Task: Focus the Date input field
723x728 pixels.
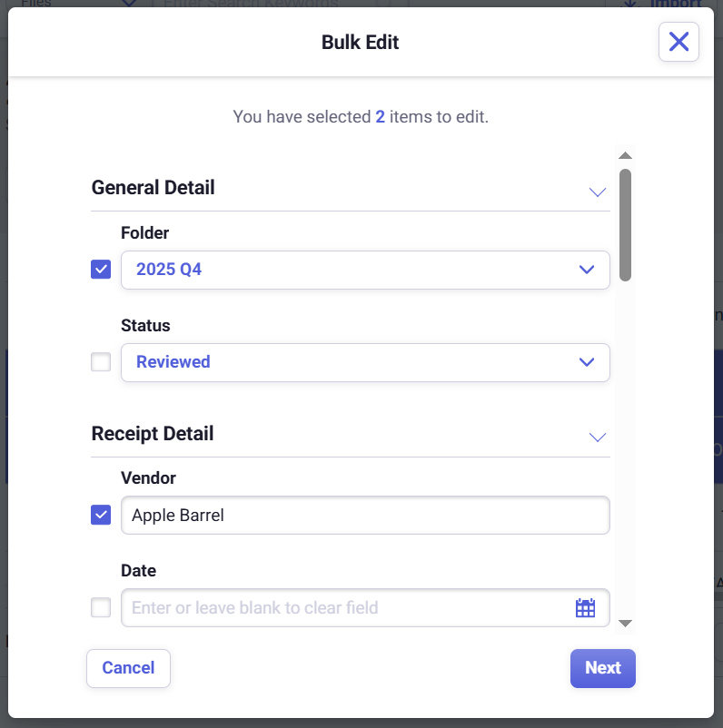Action: [345, 608]
